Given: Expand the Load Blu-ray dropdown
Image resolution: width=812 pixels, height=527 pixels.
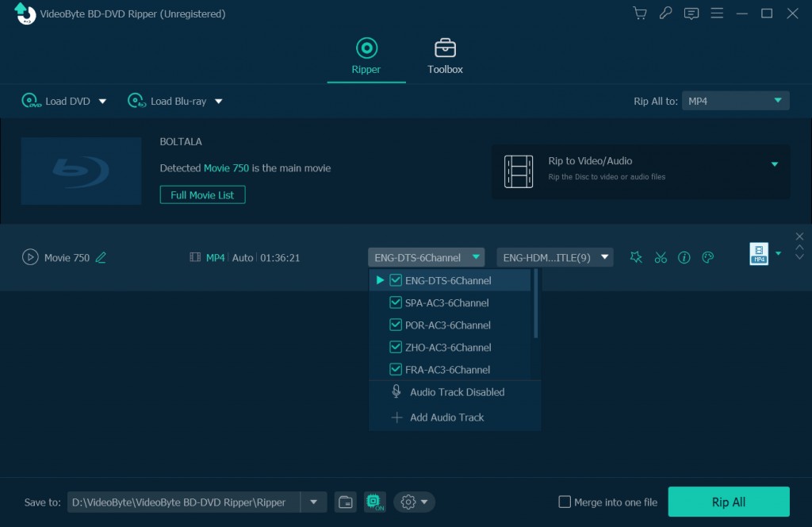Looking at the screenshot, I should click(x=220, y=101).
